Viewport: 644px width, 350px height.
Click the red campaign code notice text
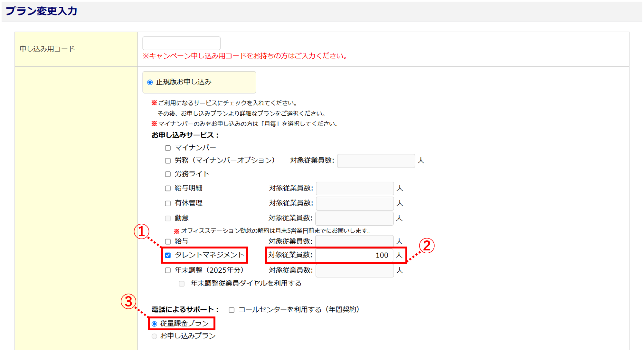[246, 56]
